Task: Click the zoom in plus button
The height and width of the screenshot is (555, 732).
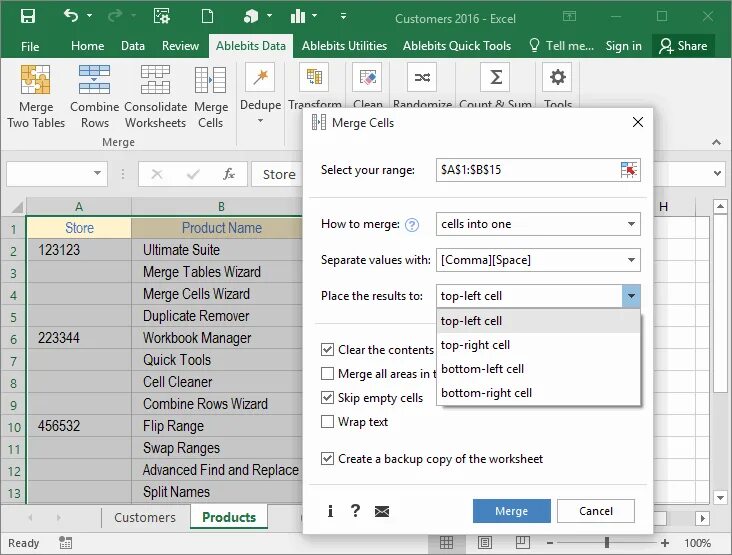Action: point(665,543)
